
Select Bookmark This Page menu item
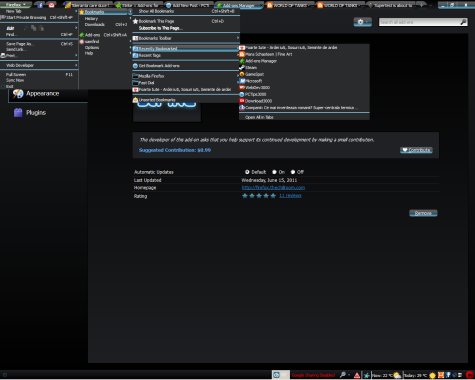click(x=186, y=21)
